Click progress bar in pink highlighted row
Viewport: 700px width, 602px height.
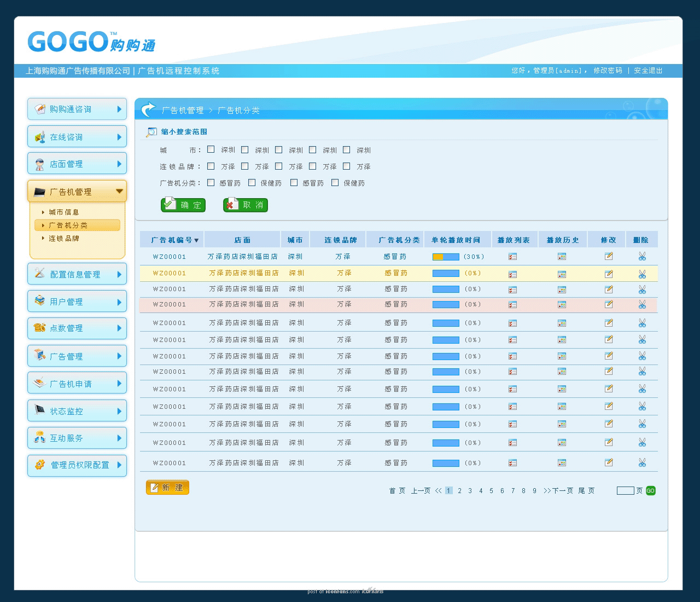point(446,304)
